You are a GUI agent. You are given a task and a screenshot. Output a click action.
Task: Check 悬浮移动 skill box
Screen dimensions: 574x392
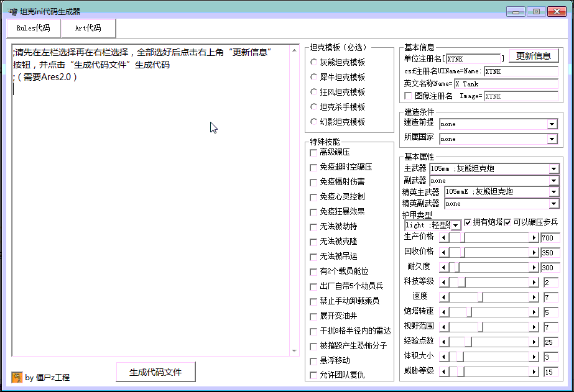click(313, 362)
